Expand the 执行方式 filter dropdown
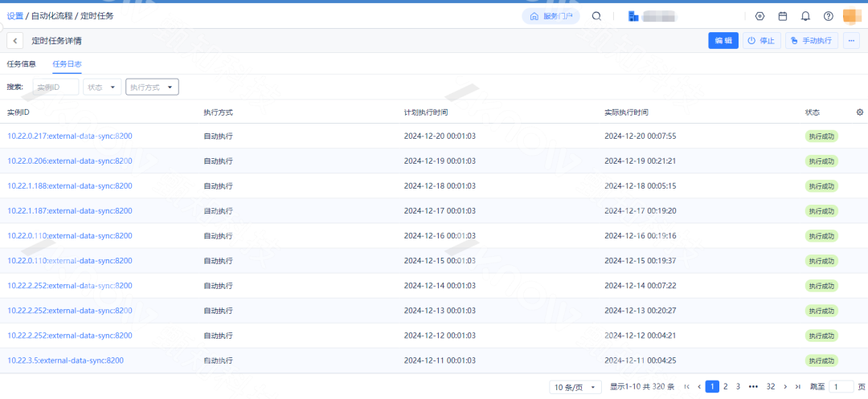This screenshot has width=868, height=399. [x=152, y=87]
